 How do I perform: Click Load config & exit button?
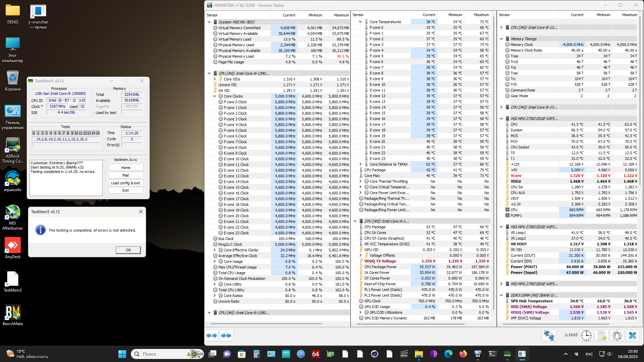(126, 183)
